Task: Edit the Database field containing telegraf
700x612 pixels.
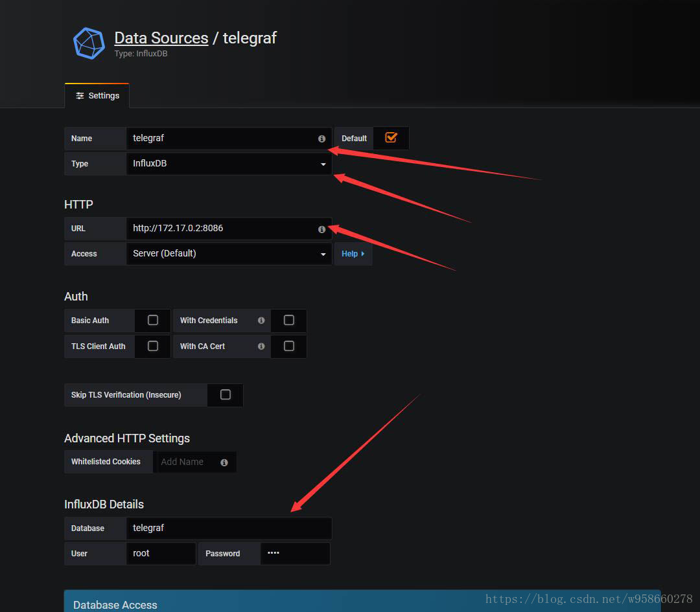Action: [229, 528]
